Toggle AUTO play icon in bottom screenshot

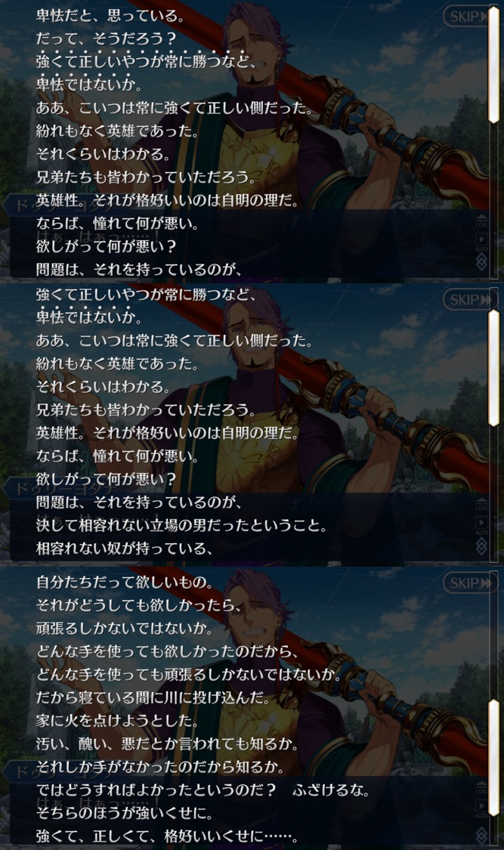tap(481, 808)
